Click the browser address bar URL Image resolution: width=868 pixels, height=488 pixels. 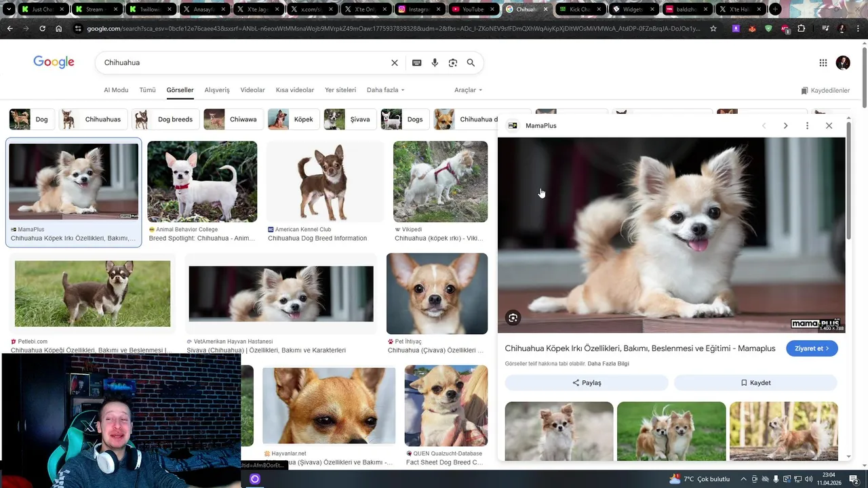tap(393, 28)
